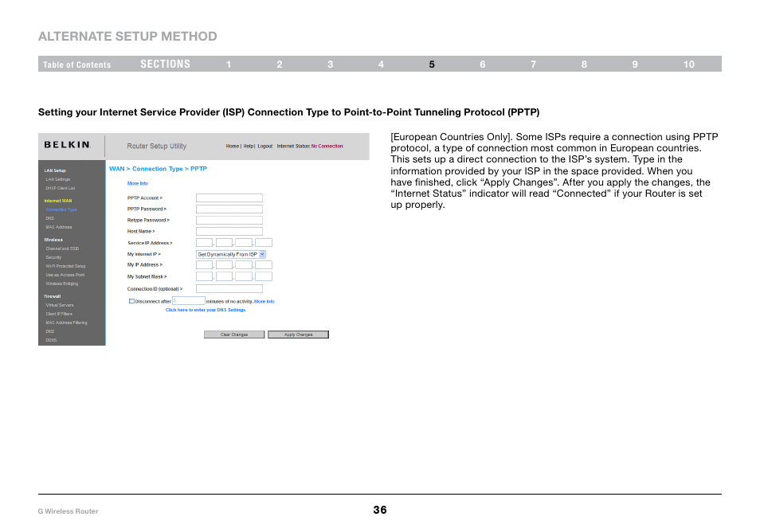Click the WAN > Connection Type > PPTP heading
This screenshot has width=760, height=532.
(x=158, y=169)
